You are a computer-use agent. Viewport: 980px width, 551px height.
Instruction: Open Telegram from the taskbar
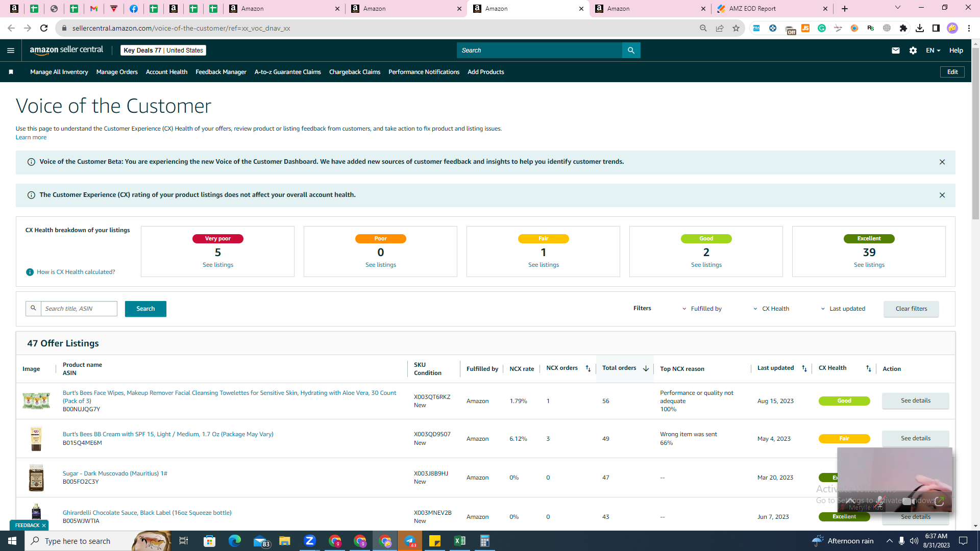[410, 541]
